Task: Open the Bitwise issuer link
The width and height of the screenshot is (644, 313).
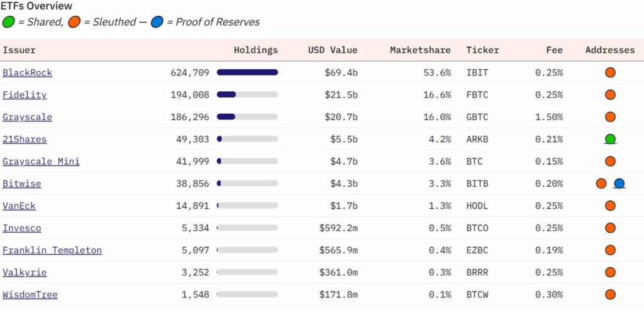Action: click(22, 184)
